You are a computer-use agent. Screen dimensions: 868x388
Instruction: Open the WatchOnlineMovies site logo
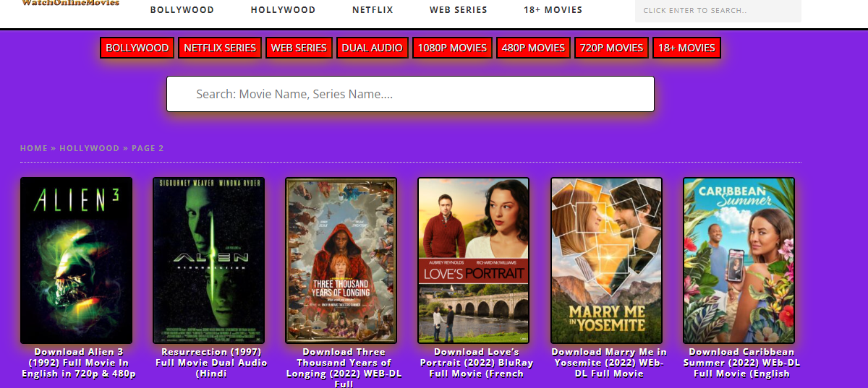click(71, 4)
